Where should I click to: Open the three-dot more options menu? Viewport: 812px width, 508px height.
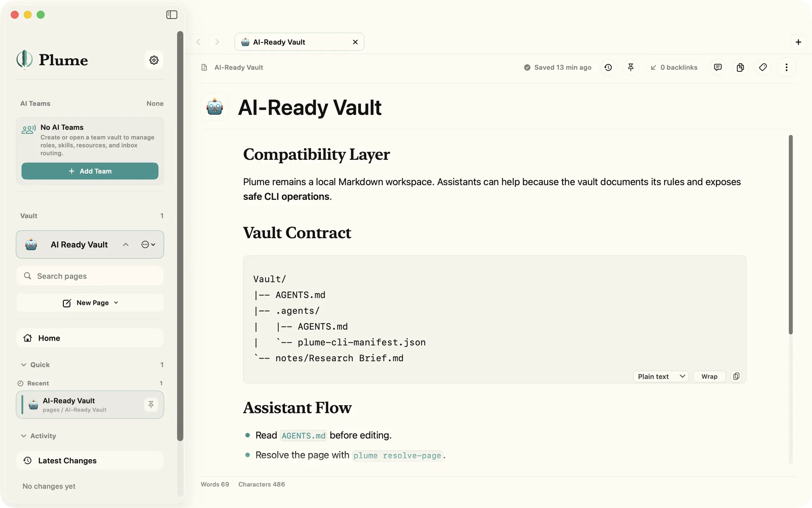pos(786,67)
